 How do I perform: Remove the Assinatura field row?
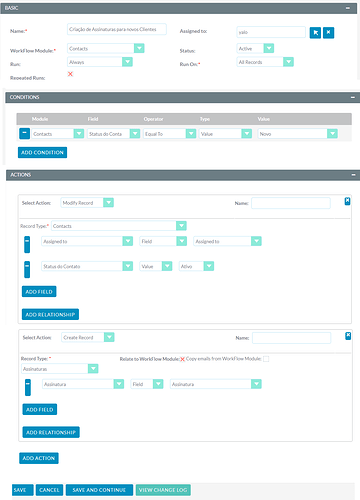(28, 387)
